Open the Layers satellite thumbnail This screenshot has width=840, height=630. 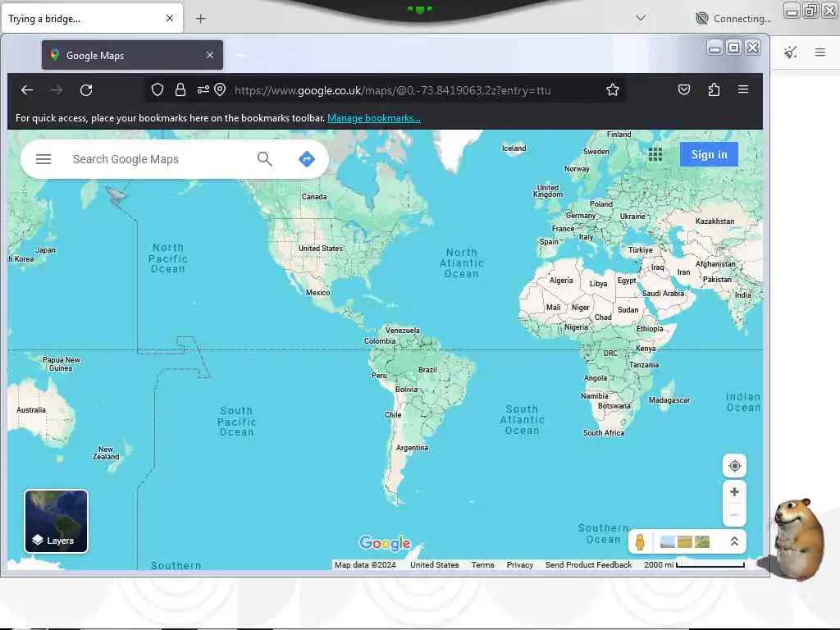pos(57,521)
